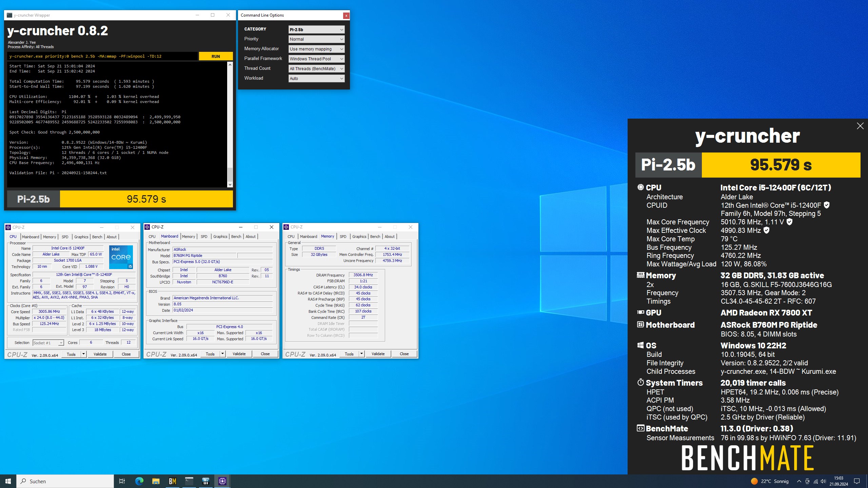Close the BenchMate result panel with the X
This screenshot has height=488, width=868.
(860, 126)
